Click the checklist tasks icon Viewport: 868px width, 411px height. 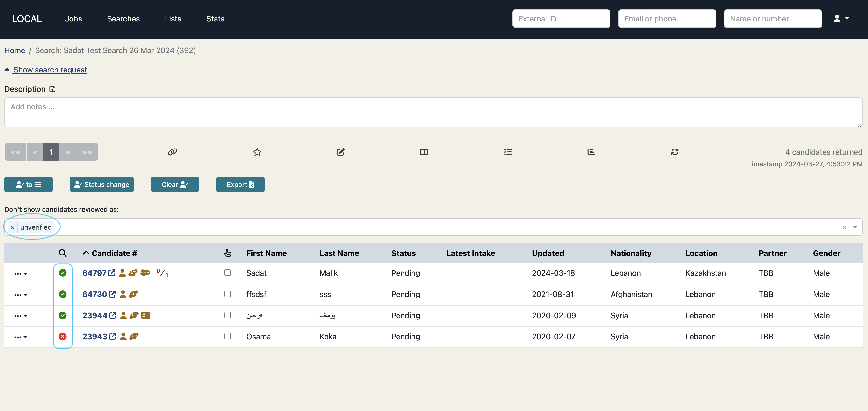click(x=507, y=152)
